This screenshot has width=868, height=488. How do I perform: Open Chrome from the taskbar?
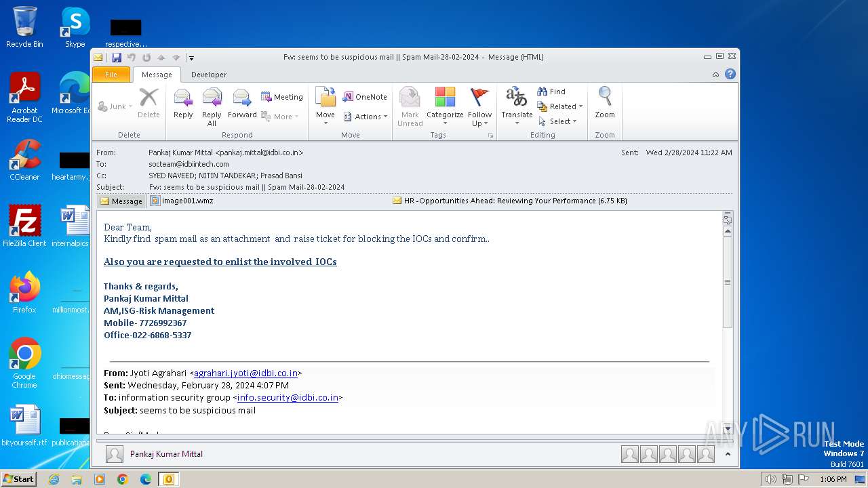pyautogui.click(x=123, y=479)
